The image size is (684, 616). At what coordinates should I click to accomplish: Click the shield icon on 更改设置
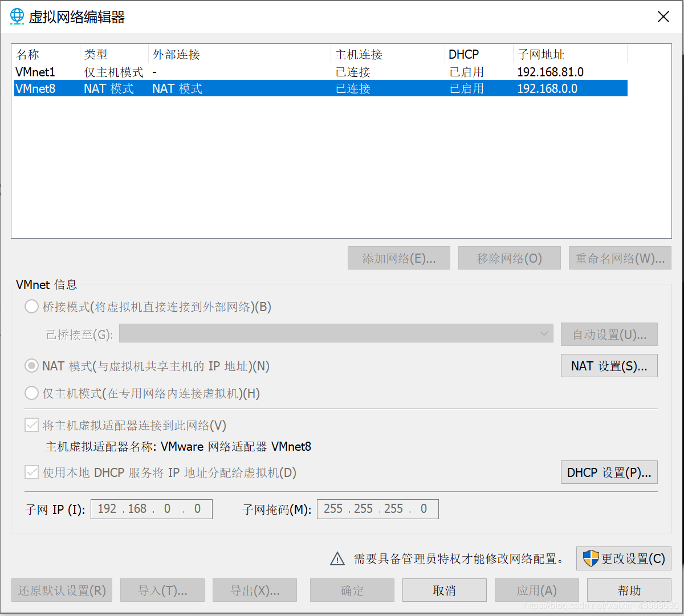(591, 558)
